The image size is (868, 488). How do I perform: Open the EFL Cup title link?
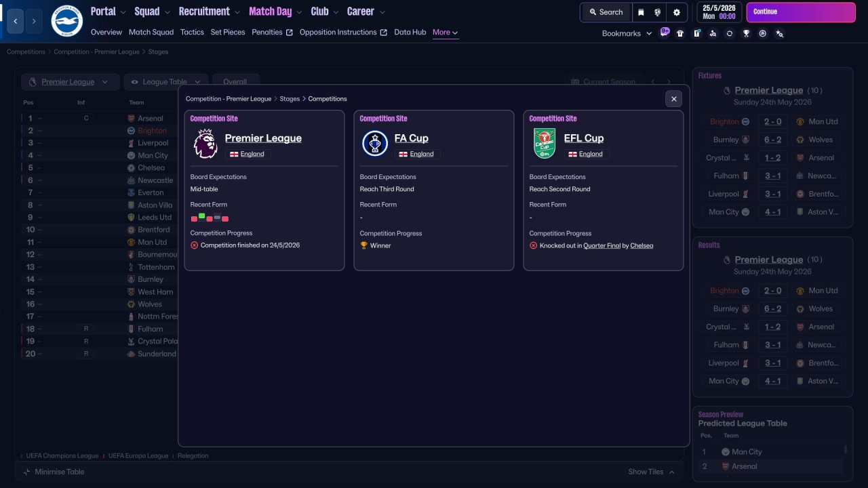tap(584, 138)
